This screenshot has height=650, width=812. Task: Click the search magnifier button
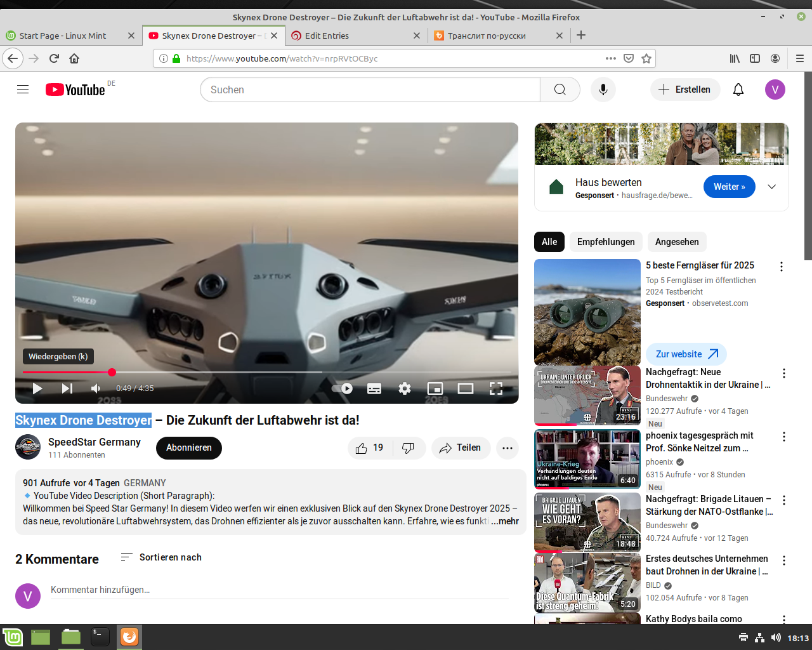tap(560, 90)
